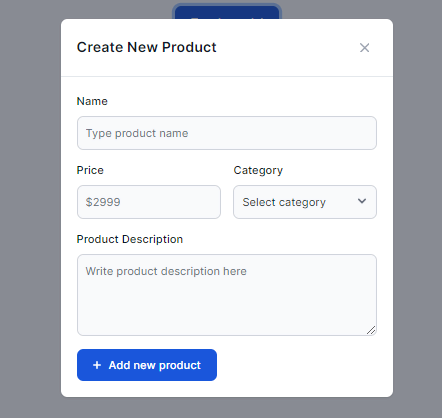Click the Category field label
Image resolution: width=442 pixels, height=418 pixels.
[258, 170]
